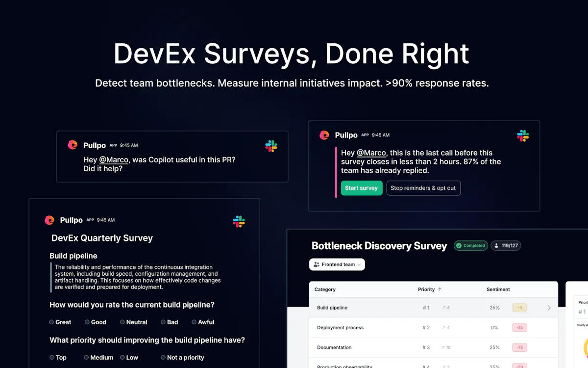Open the Deployment process table row
The width and height of the screenshot is (588, 368).
[x=434, y=327]
